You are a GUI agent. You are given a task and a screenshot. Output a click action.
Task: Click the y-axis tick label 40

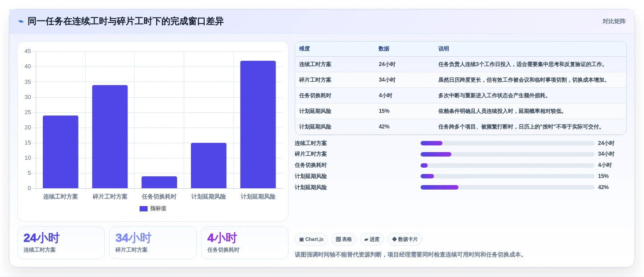click(28, 66)
